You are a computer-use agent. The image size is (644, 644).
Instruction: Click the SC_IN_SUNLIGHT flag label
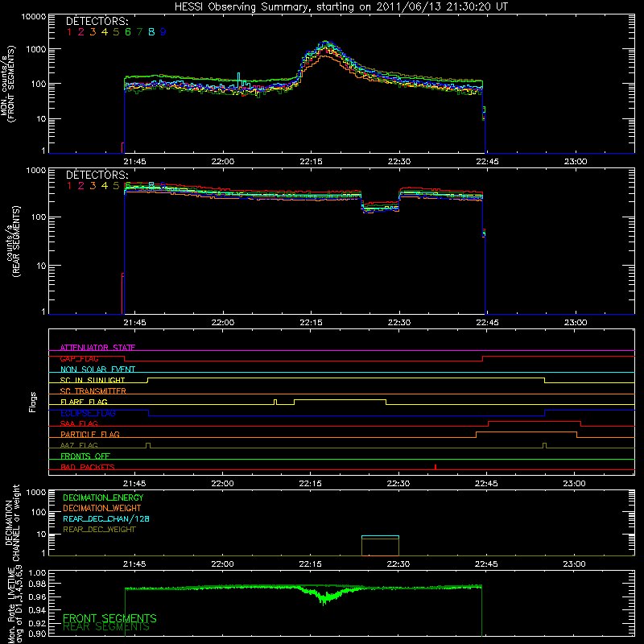93,380
